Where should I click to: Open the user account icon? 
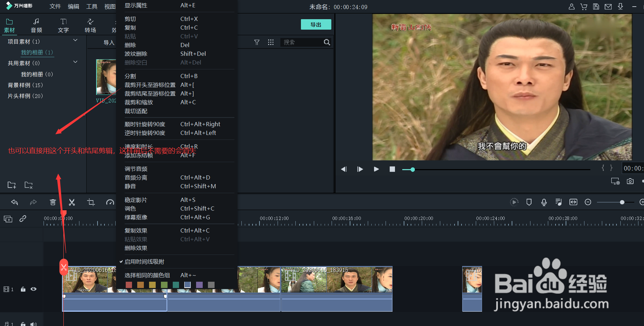click(x=572, y=7)
